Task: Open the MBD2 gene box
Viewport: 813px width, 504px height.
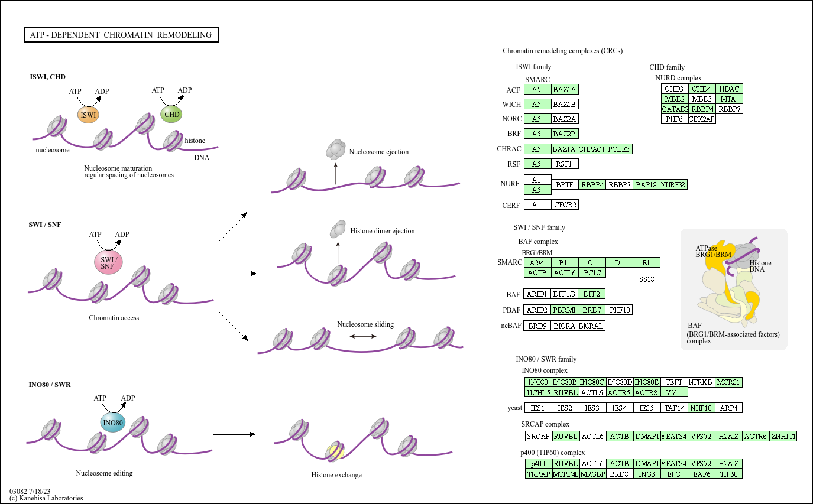Action: pyautogui.click(x=675, y=99)
